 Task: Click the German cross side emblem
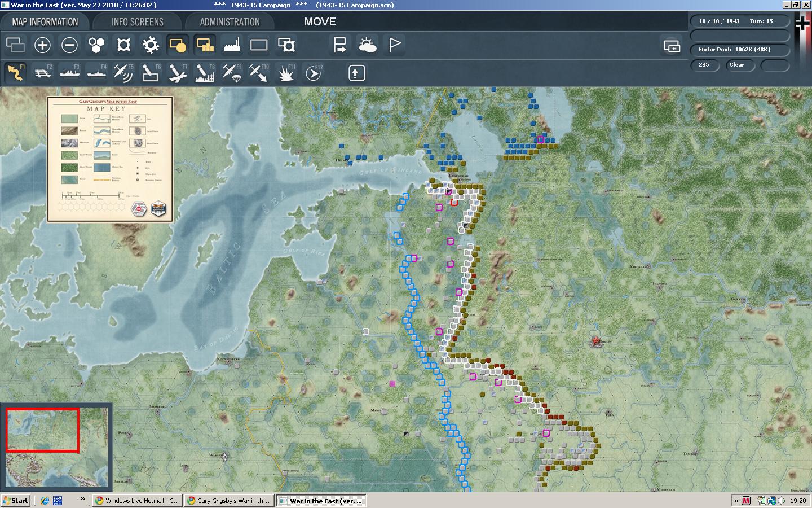click(x=802, y=23)
